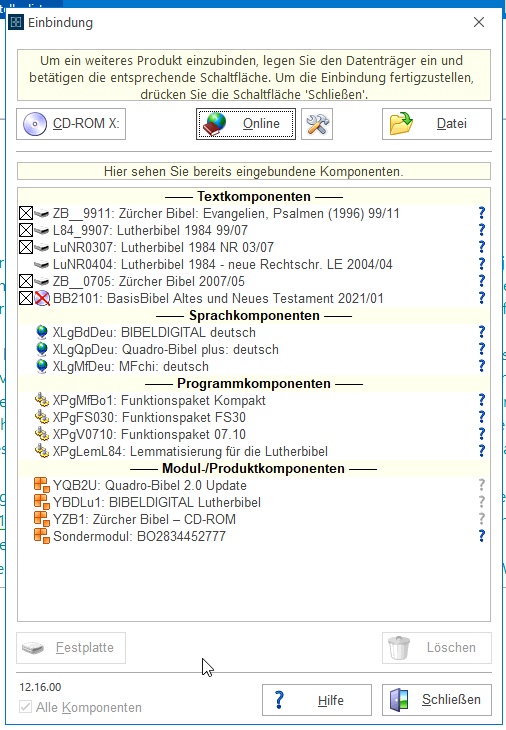Toggle checkbox for L84_9907 Lutherbibel 1984

click(26, 230)
